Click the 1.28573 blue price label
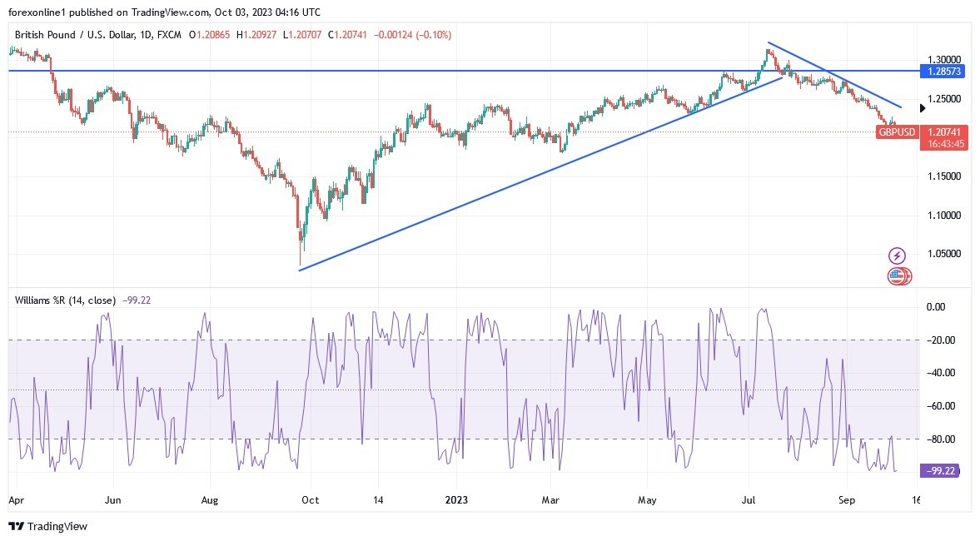This screenshot has height=541, width=980. pos(943,72)
